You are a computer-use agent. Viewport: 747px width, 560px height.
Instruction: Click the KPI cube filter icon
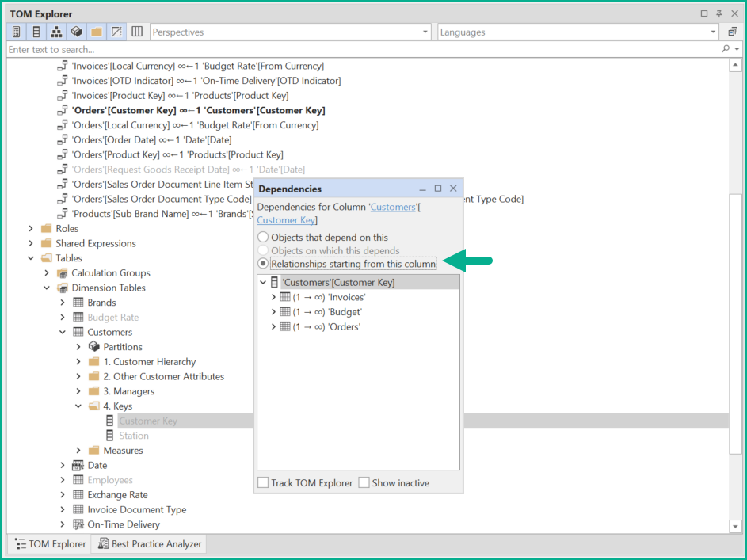(x=75, y=32)
